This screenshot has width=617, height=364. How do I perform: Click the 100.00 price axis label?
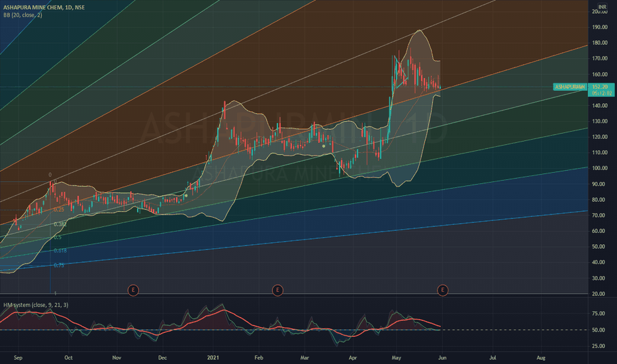point(600,168)
